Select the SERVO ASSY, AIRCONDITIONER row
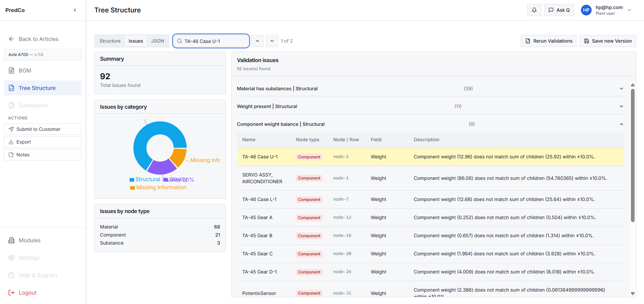This screenshot has width=644, height=304. point(431,178)
